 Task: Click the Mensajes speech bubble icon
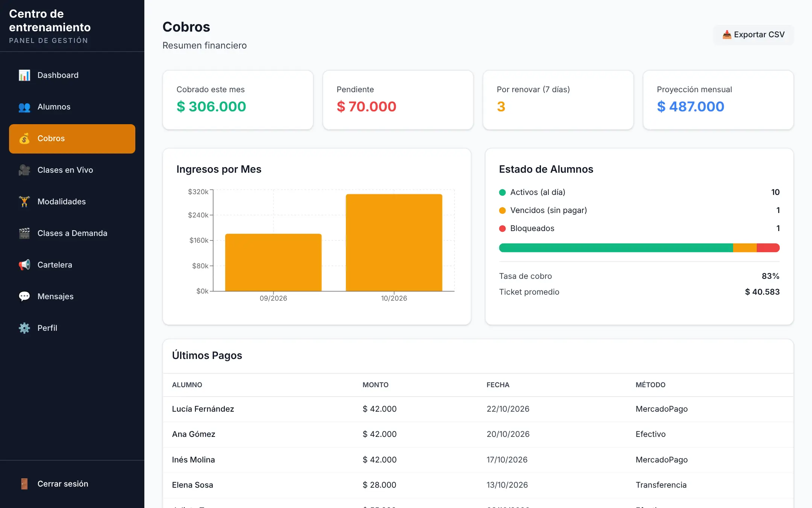pyautogui.click(x=24, y=297)
